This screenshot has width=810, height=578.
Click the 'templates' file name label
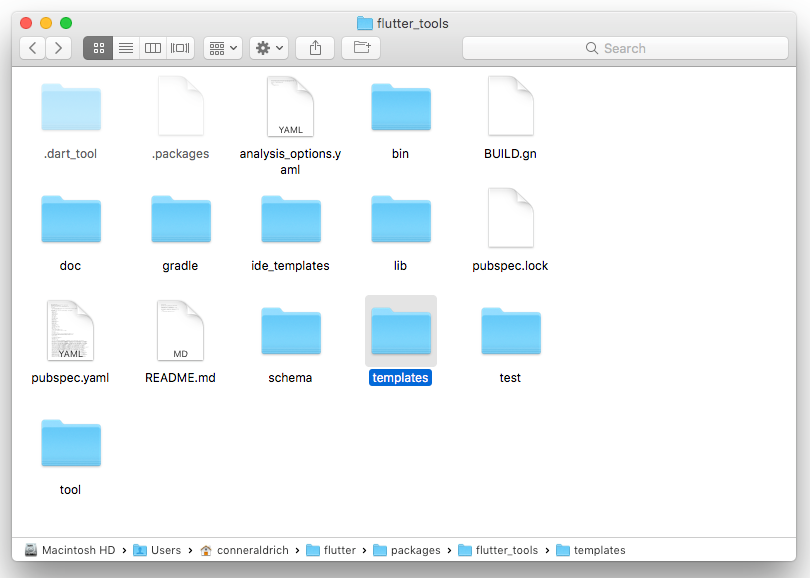pos(400,378)
